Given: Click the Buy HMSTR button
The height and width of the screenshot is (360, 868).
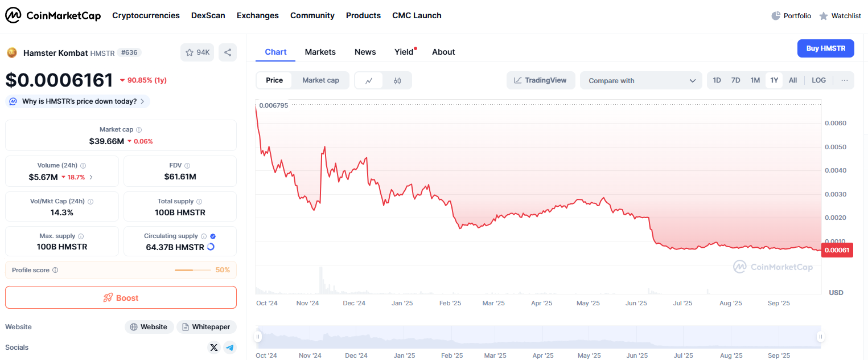Looking at the screenshot, I should click(x=825, y=48).
